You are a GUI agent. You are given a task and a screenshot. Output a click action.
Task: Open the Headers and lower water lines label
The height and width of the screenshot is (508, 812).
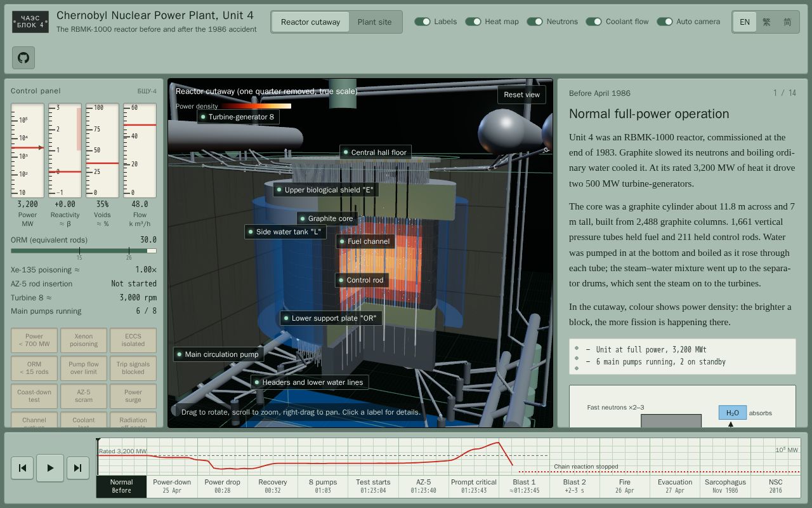click(x=310, y=382)
